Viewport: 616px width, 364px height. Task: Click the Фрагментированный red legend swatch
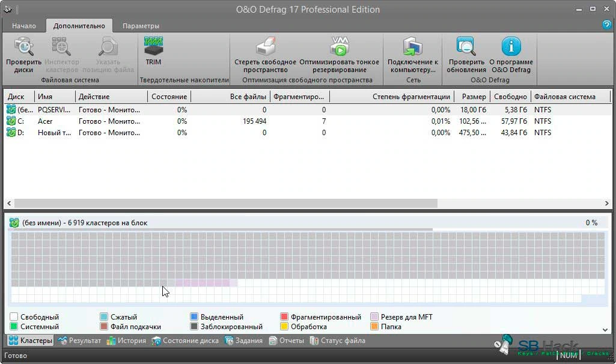pyautogui.click(x=284, y=317)
